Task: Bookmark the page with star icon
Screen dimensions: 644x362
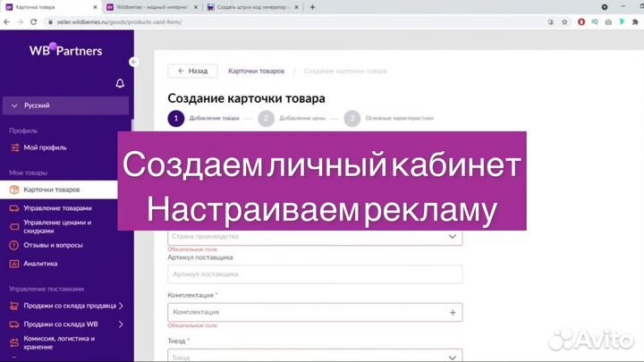Action: click(x=564, y=21)
